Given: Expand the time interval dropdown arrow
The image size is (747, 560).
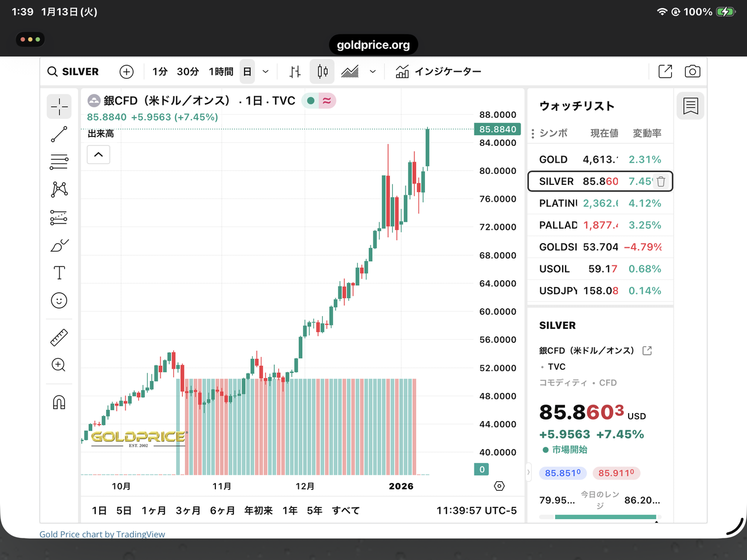Looking at the screenshot, I should 266,72.
